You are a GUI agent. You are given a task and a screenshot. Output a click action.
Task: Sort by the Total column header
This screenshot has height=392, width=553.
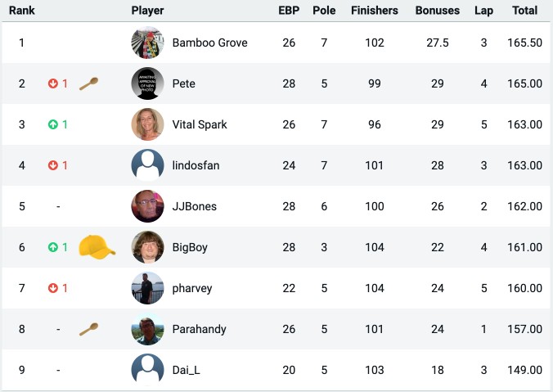click(525, 11)
